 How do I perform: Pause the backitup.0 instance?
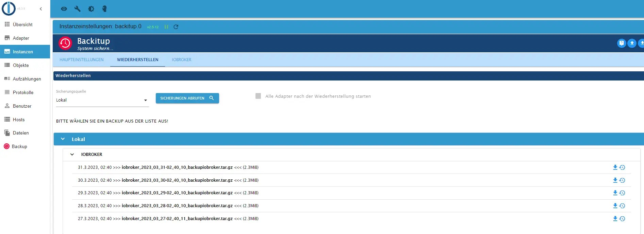166,27
